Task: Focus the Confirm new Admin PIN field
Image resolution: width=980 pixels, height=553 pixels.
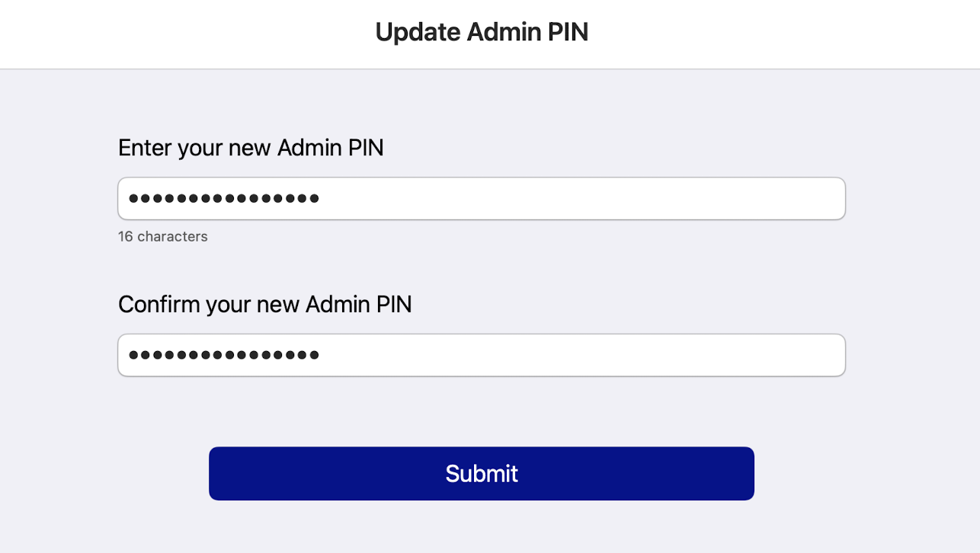Action: click(x=482, y=355)
